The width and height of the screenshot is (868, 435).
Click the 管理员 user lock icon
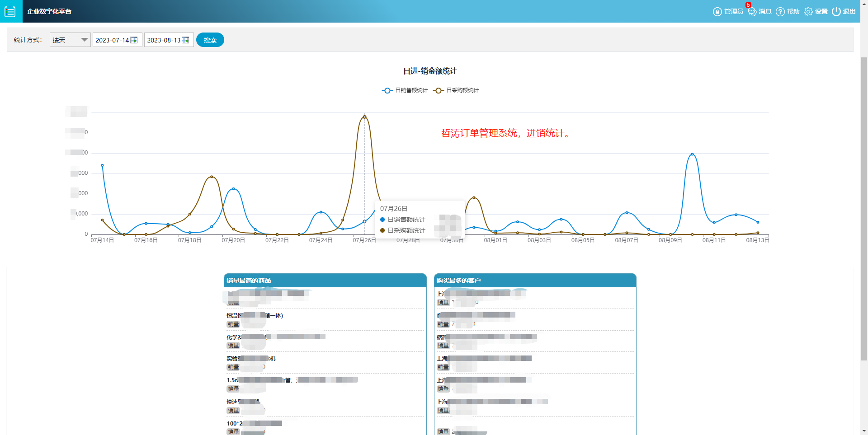tap(717, 12)
